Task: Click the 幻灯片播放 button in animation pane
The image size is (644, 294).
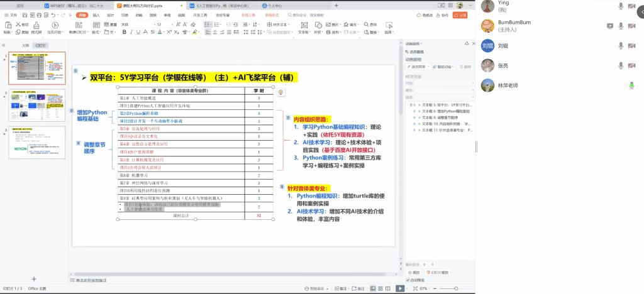Action: (439, 273)
